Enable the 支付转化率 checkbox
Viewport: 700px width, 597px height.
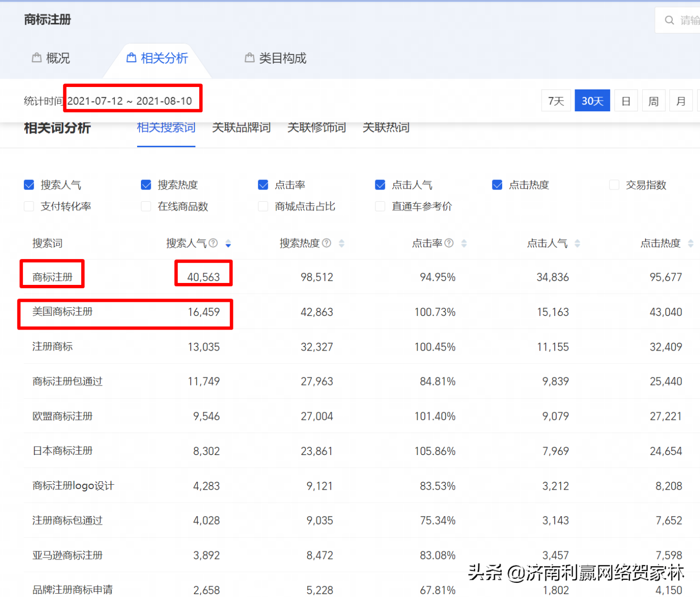pos(29,206)
